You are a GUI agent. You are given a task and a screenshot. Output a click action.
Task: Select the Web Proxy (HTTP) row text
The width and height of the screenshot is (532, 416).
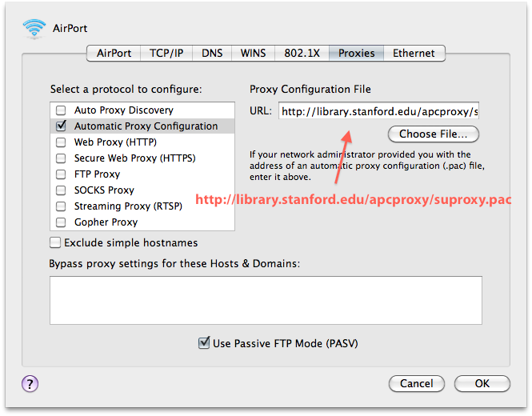tap(115, 142)
